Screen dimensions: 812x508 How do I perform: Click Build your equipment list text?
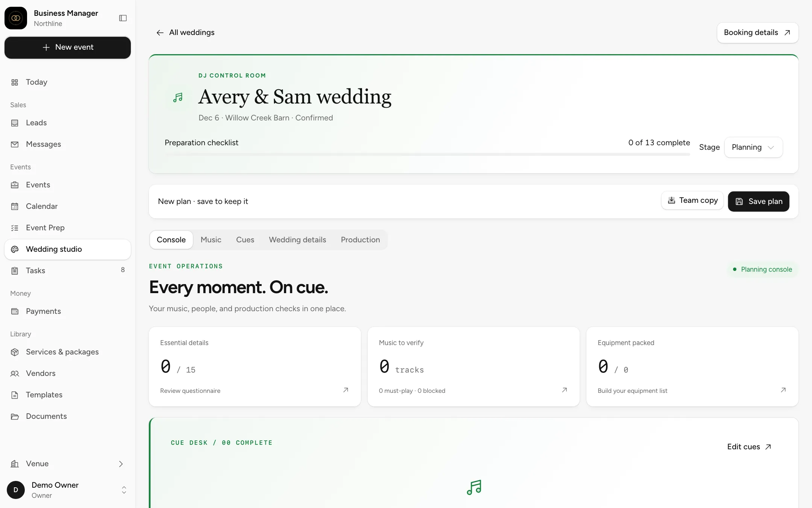(632, 391)
